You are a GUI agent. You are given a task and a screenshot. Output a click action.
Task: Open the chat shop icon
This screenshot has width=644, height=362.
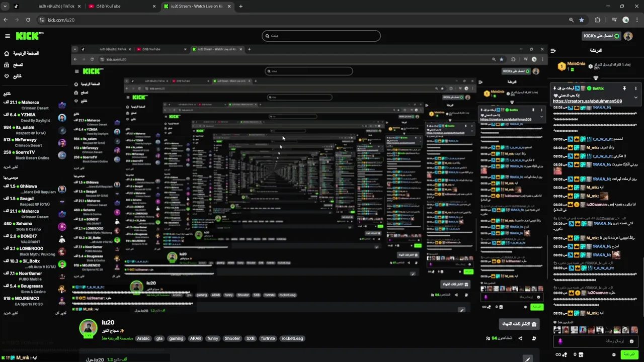click(582, 354)
